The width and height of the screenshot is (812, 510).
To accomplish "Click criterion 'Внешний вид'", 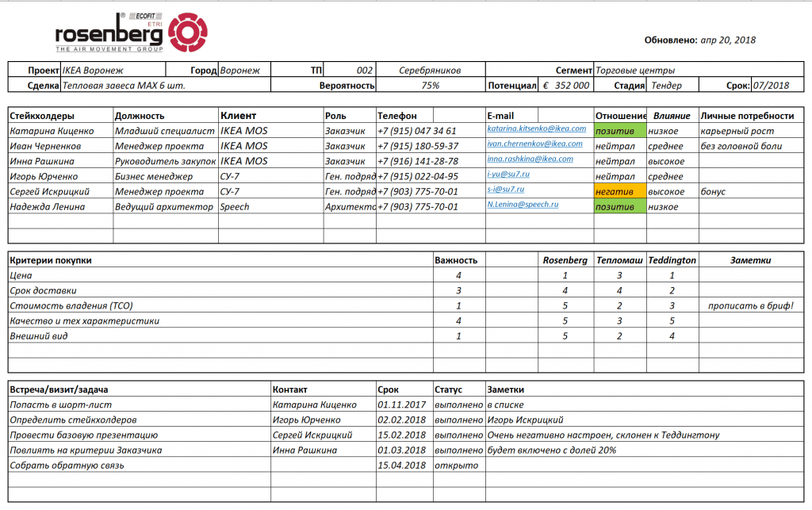I will pos(38,336).
